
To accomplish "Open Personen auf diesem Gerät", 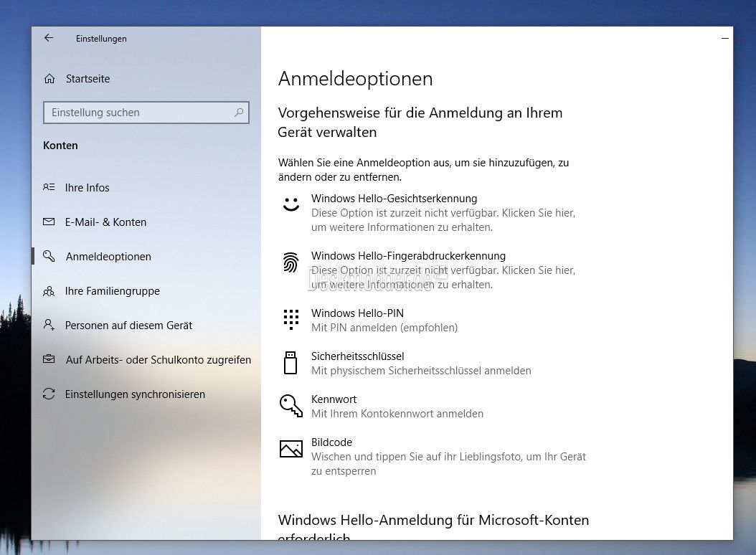I will point(128,326).
